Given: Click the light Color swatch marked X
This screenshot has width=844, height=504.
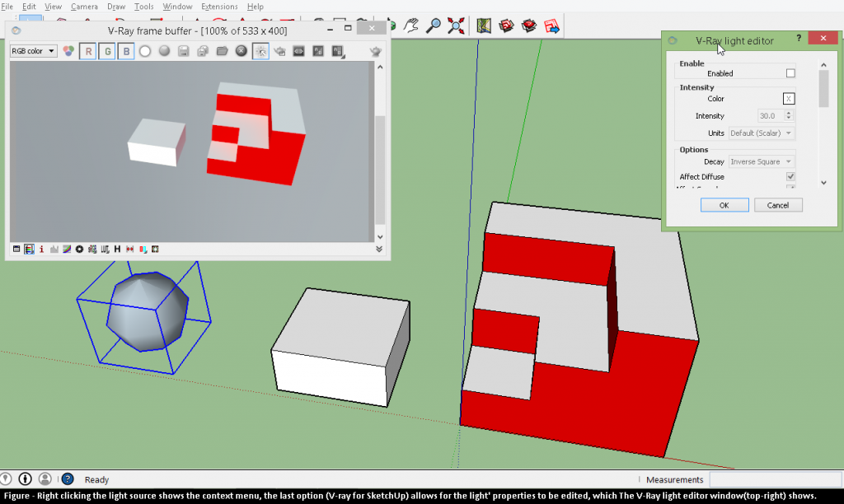Looking at the screenshot, I should [789, 98].
